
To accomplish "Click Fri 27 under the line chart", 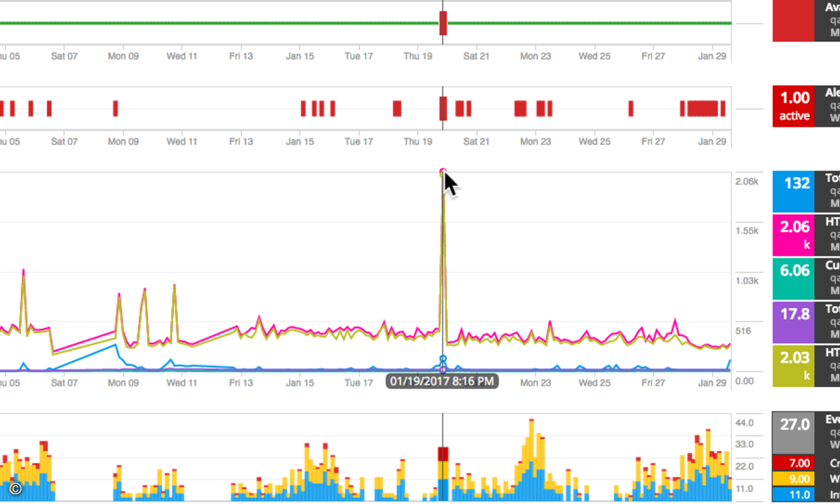I will (653, 383).
